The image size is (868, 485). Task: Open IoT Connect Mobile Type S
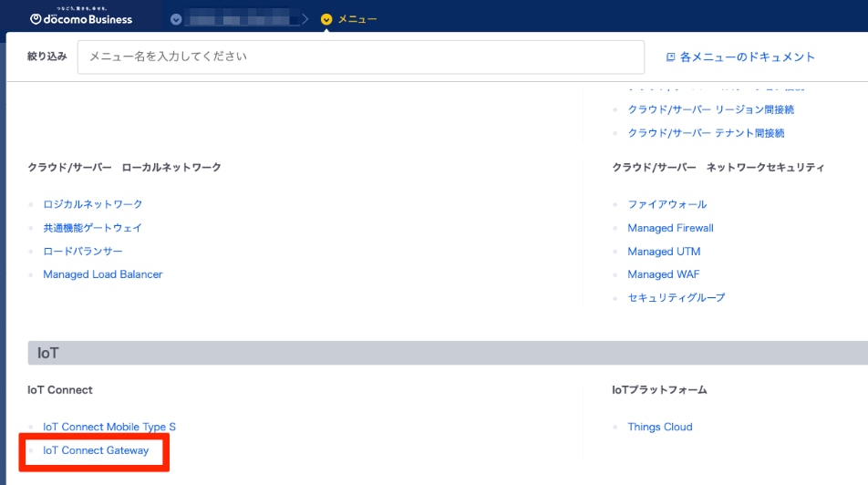pos(109,427)
